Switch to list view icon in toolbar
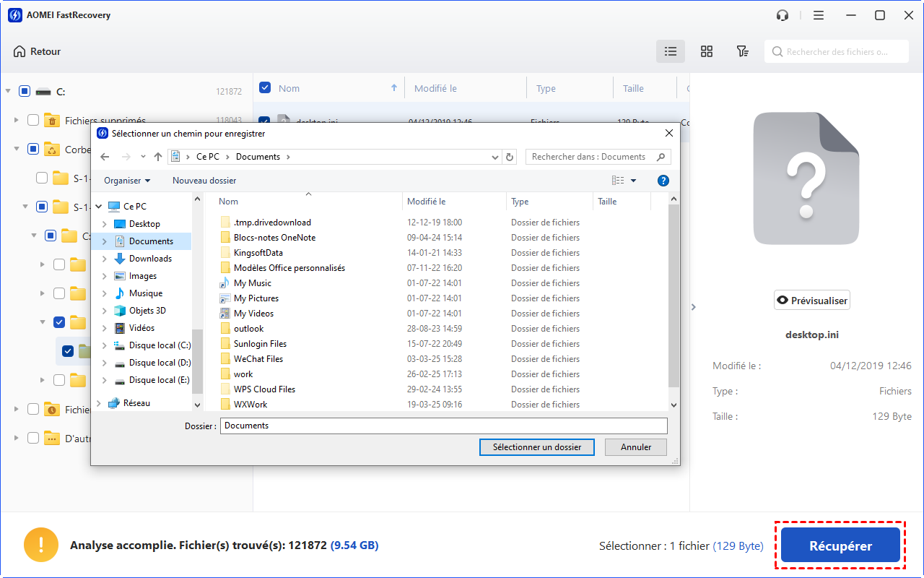The width and height of the screenshot is (924, 578). (671, 51)
